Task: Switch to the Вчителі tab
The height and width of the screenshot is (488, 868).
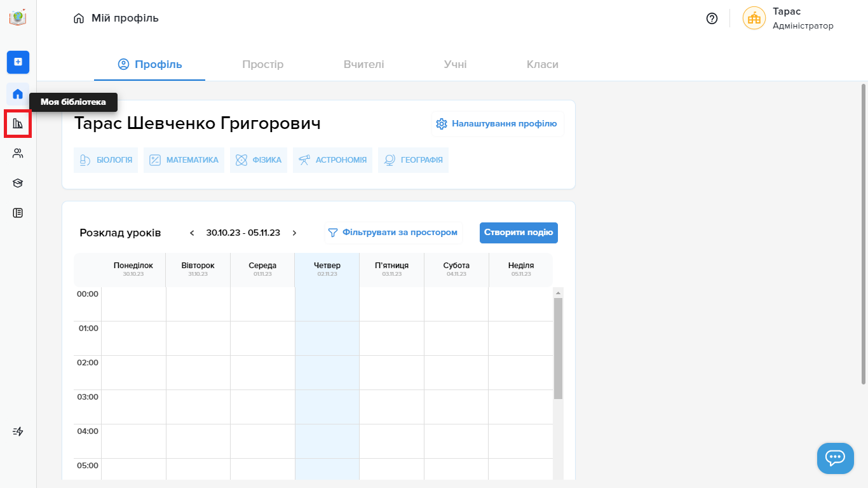Action: 363,64
